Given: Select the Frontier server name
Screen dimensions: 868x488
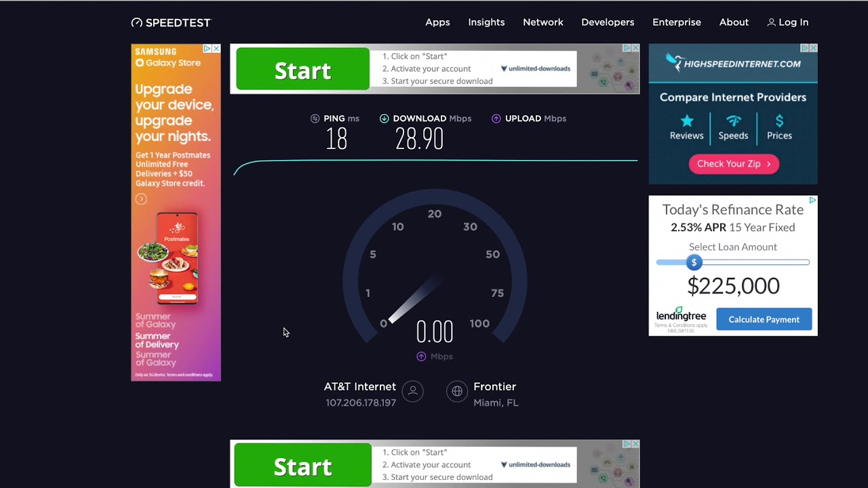Looking at the screenshot, I should 494,386.
